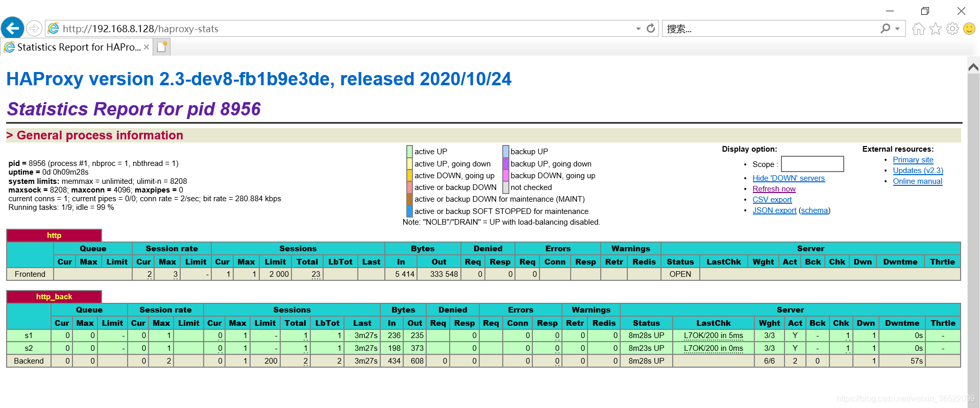Click the Frontend row label
Image resolution: width=980 pixels, height=408 pixels.
coord(30,274)
